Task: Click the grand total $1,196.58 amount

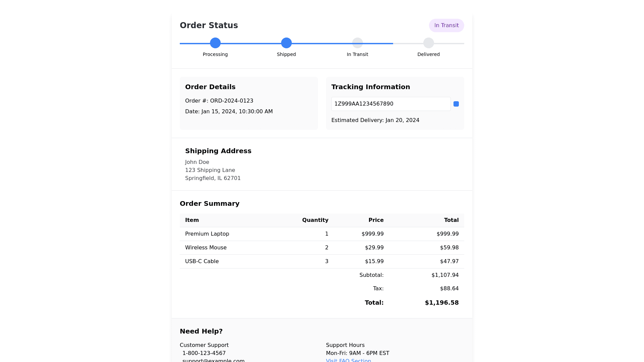Action: pos(441,303)
